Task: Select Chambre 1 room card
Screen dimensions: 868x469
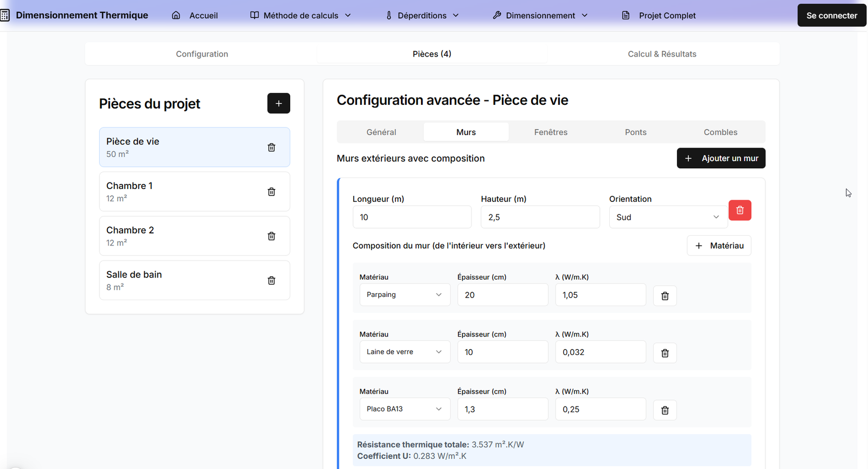Action: [194, 192]
